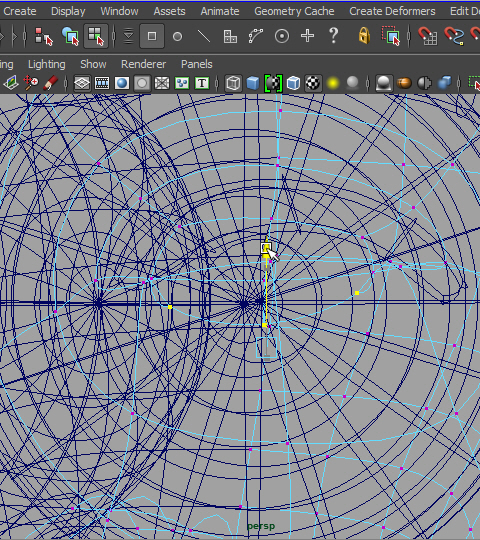480x540 pixels.
Task: Collapse panel toolbar handle after shadows icon
Action: 367,83
